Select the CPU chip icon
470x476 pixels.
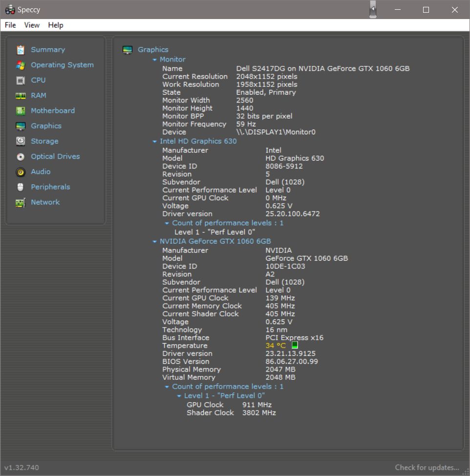click(21, 80)
